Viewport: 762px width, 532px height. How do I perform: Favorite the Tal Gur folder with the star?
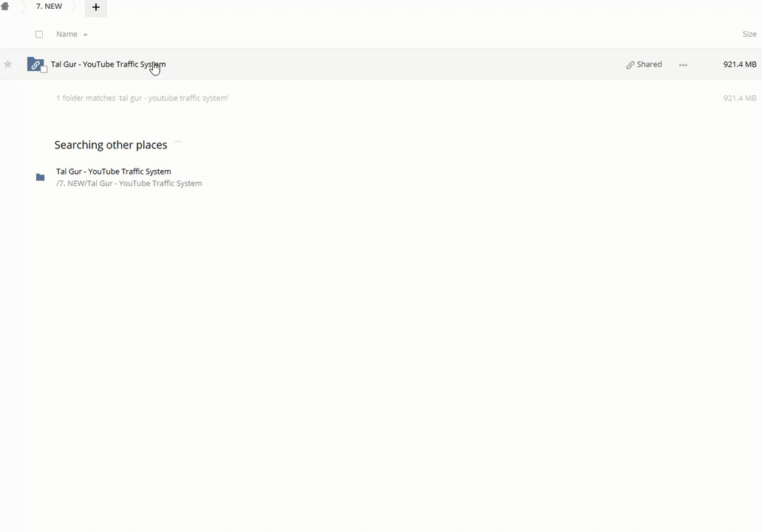click(8, 64)
